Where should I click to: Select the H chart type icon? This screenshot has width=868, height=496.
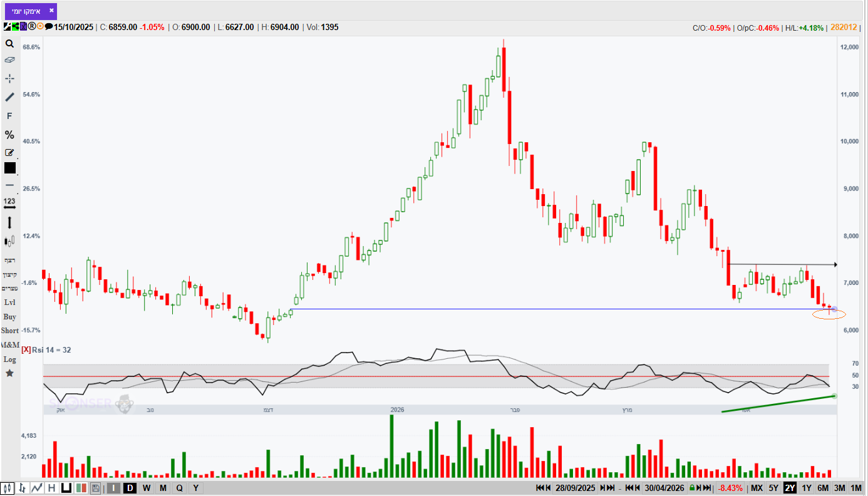click(51, 488)
